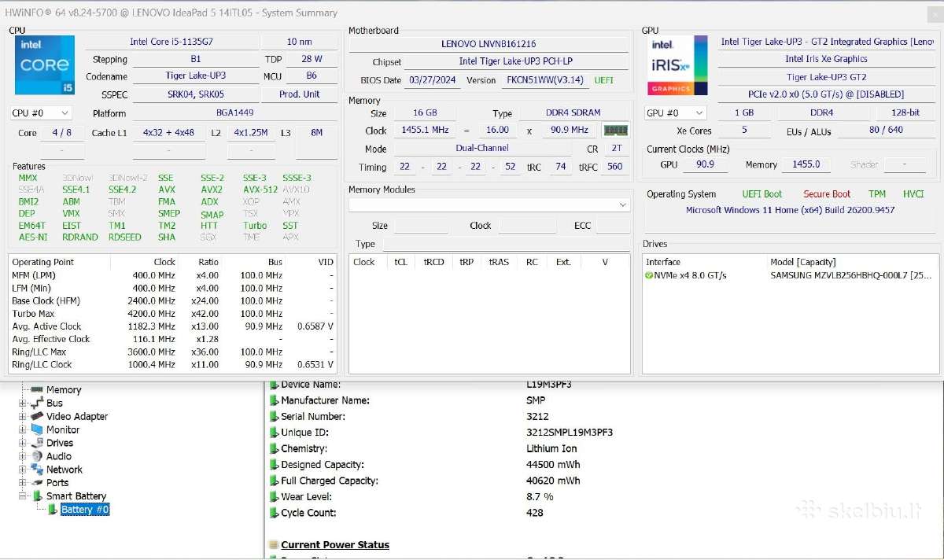
Task: Open the Memory Modules dropdown list
Action: pyautogui.click(x=489, y=204)
